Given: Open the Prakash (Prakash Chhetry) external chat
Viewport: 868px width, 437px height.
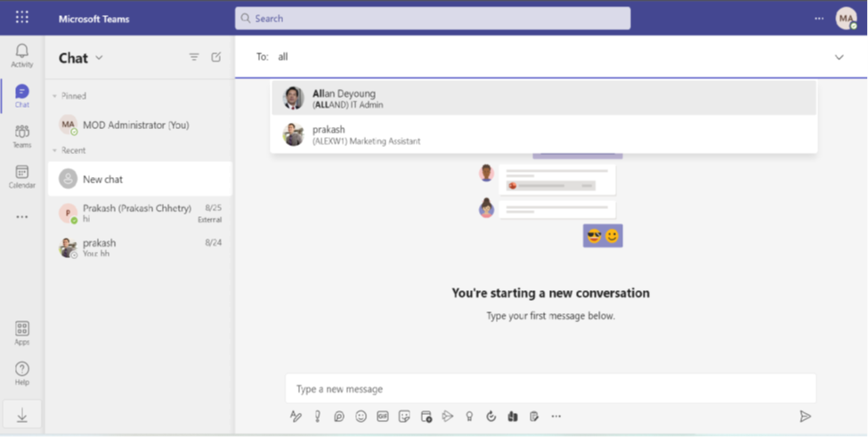Looking at the screenshot, I should 140,213.
